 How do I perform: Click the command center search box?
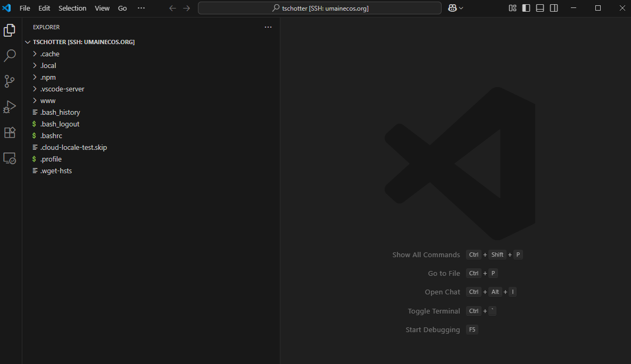pos(320,8)
